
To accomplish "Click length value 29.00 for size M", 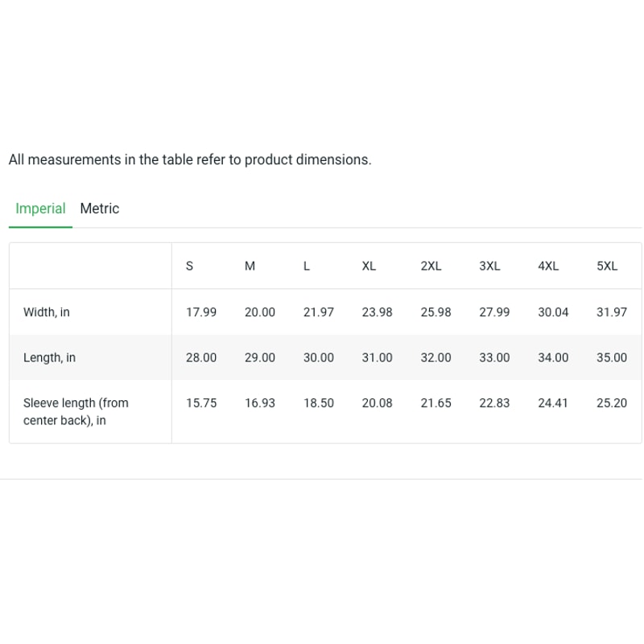I will 260,357.
